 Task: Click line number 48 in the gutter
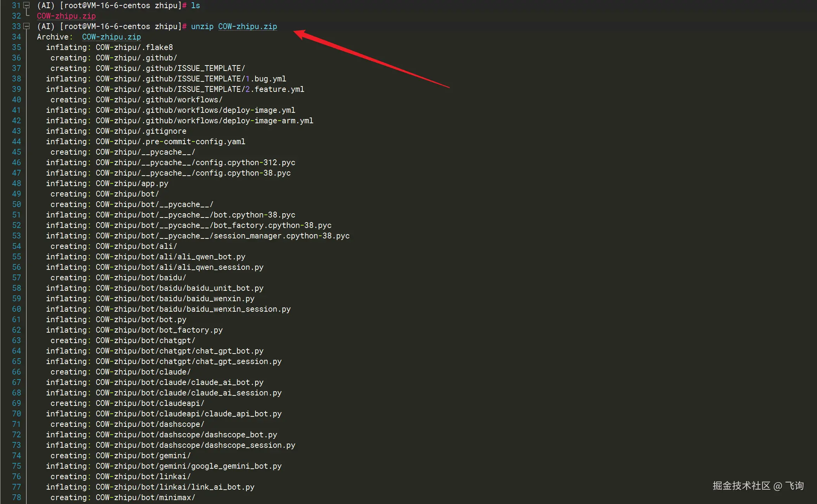[x=16, y=183]
